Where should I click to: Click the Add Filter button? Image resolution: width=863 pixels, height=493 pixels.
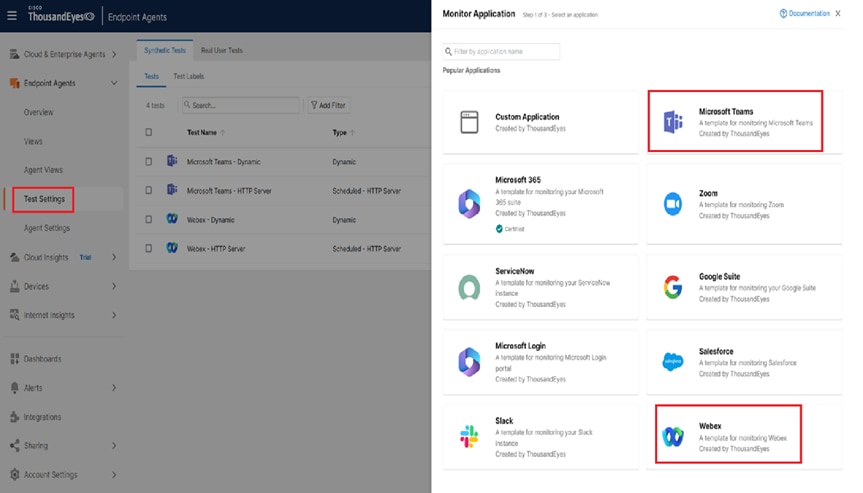(329, 105)
